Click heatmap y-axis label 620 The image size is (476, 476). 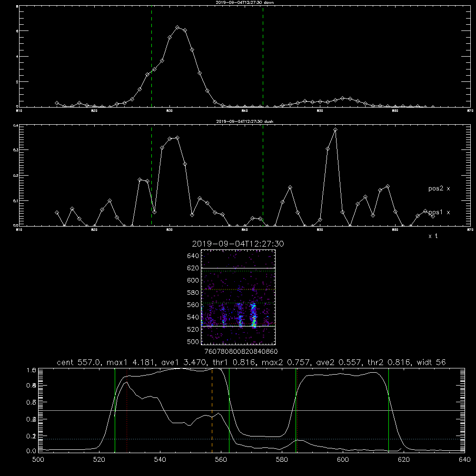(193, 268)
